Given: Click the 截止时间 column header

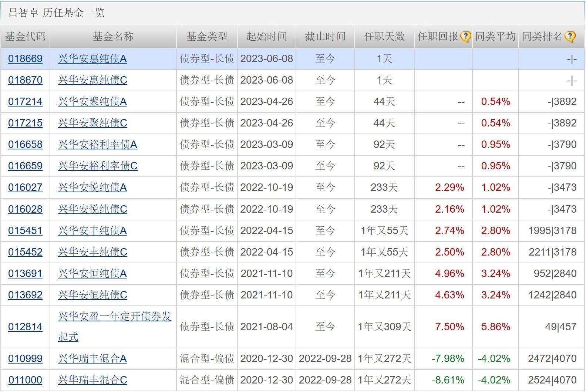Looking at the screenshot, I should point(325,37).
